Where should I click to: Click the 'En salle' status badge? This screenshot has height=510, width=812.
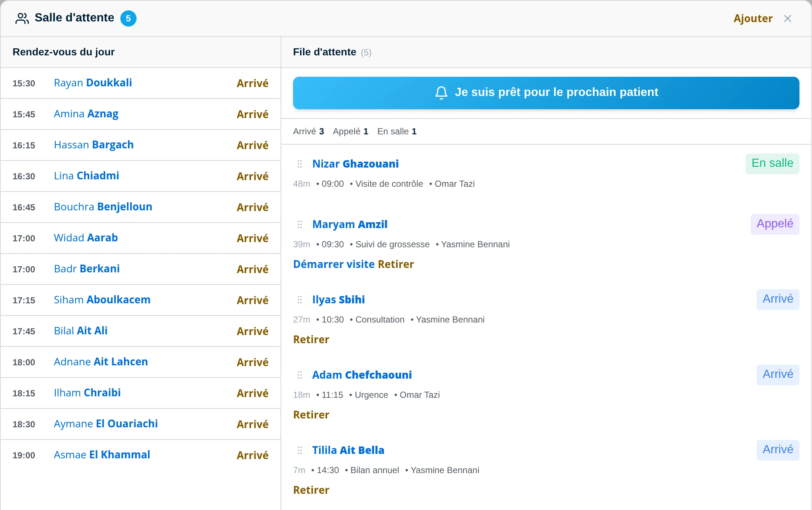773,163
